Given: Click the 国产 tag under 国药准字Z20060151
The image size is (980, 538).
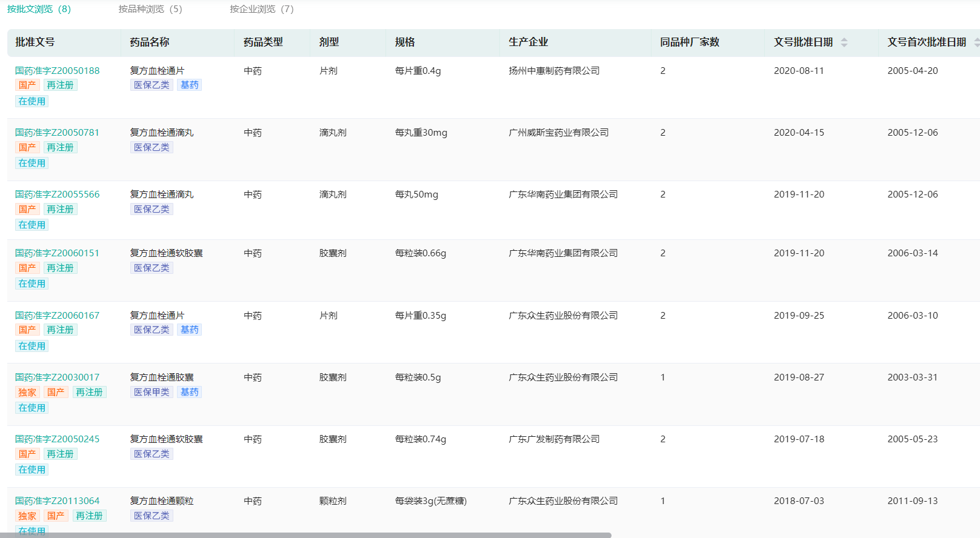Looking at the screenshot, I should [x=27, y=268].
